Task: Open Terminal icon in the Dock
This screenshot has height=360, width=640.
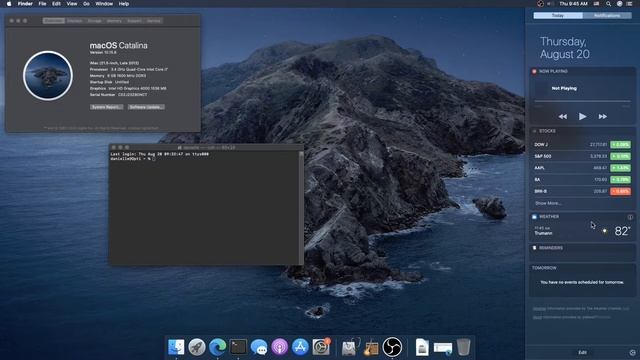Action: click(x=238, y=347)
